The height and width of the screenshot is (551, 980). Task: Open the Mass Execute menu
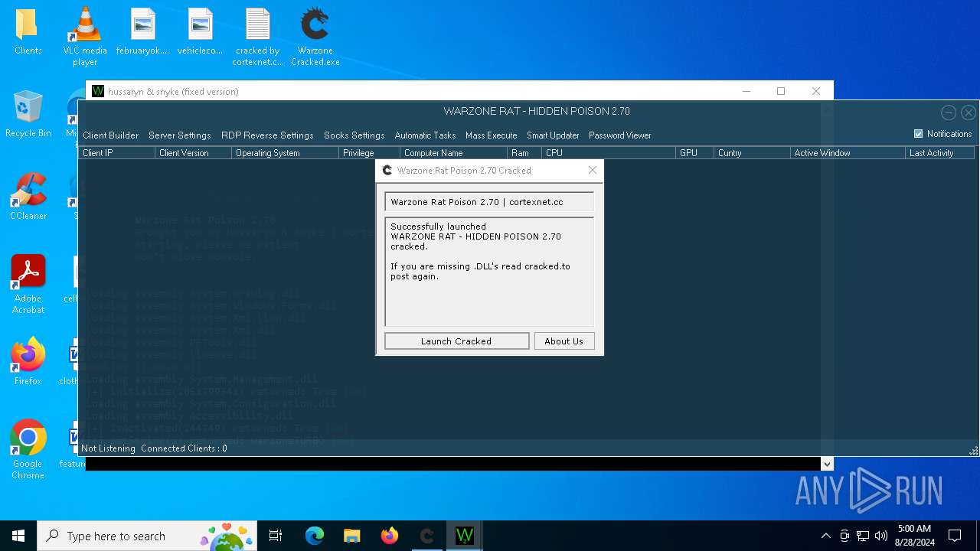[491, 135]
